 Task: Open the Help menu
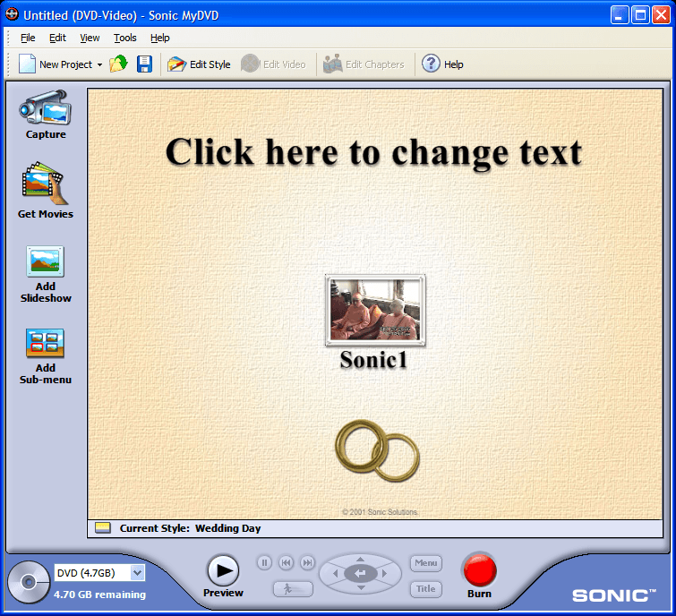[x=160, y=38]
